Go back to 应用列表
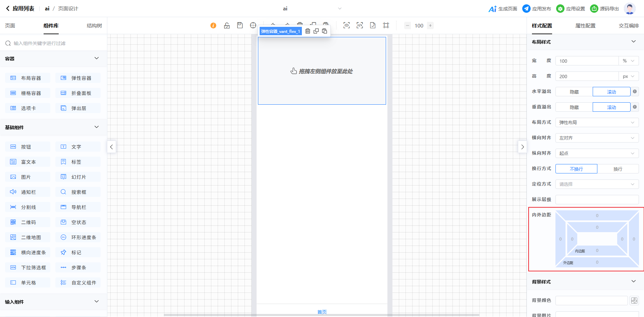644x317 pixels. point(20,9)
